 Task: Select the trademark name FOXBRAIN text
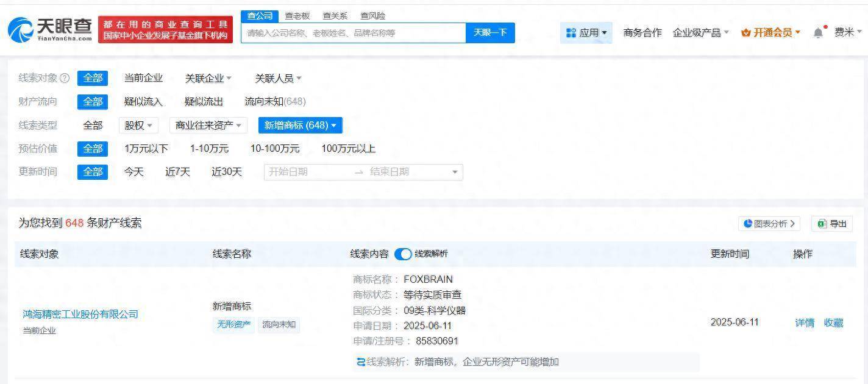coord(428,280)
